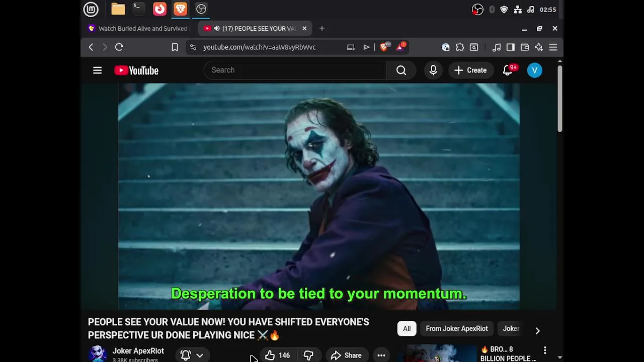Screen dimensions: 644x362
Task: Open options menu for recommended video
Action: click(545, 350)
